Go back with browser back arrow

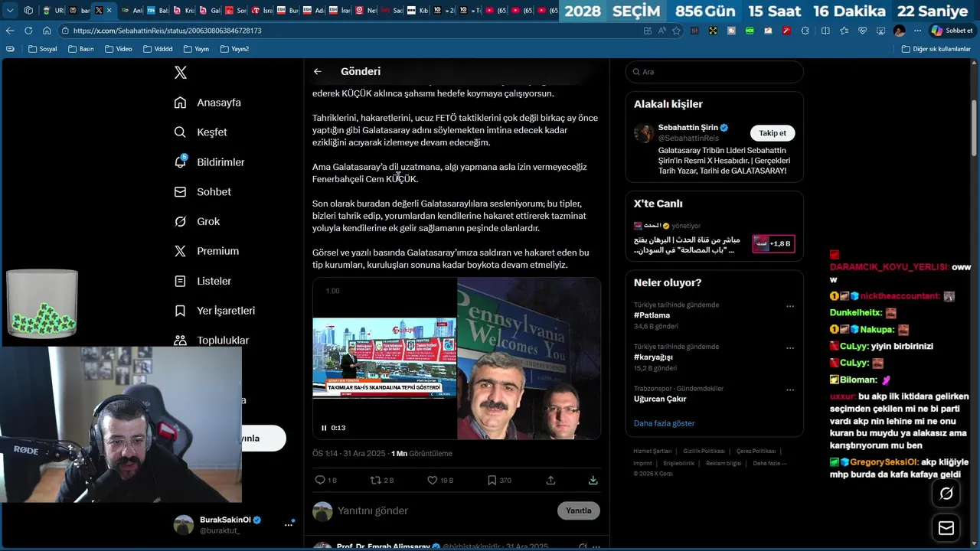point(10,31)
